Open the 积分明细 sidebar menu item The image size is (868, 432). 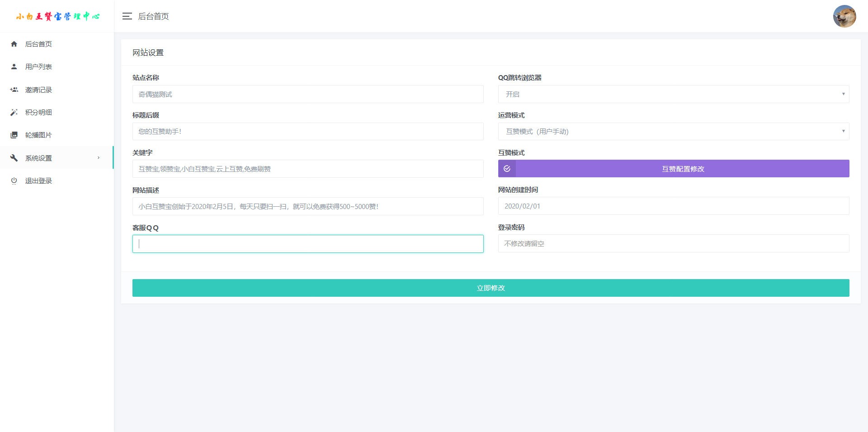click(x=57, y=112)
